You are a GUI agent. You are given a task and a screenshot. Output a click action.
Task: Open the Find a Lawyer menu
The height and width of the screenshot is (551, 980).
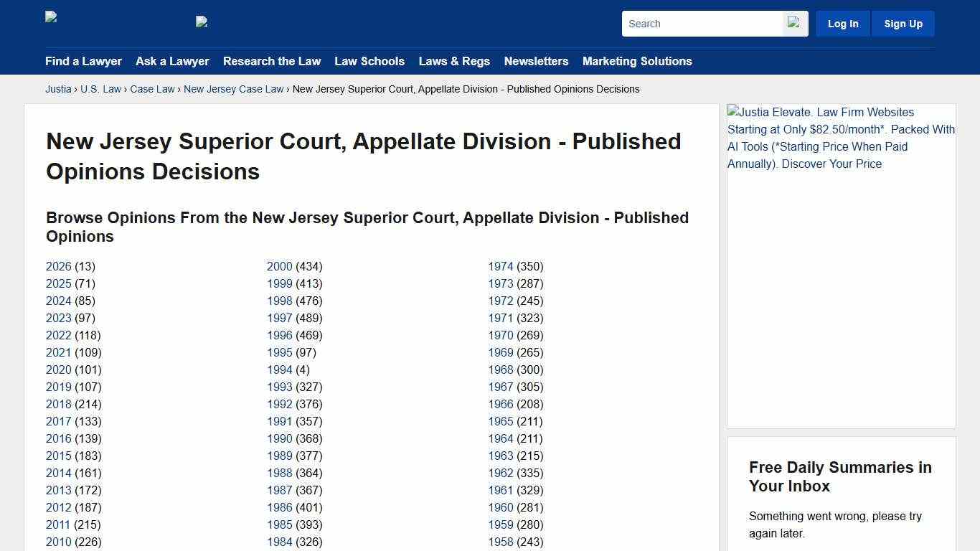tap(83, 62)
